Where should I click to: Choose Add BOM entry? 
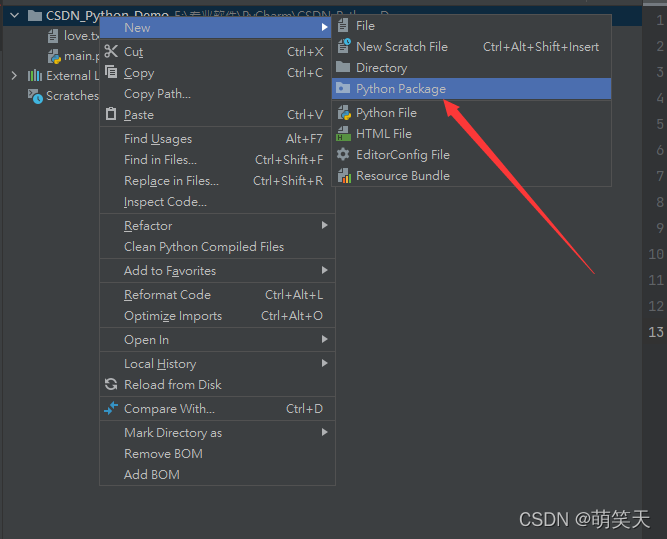(217, 474)
